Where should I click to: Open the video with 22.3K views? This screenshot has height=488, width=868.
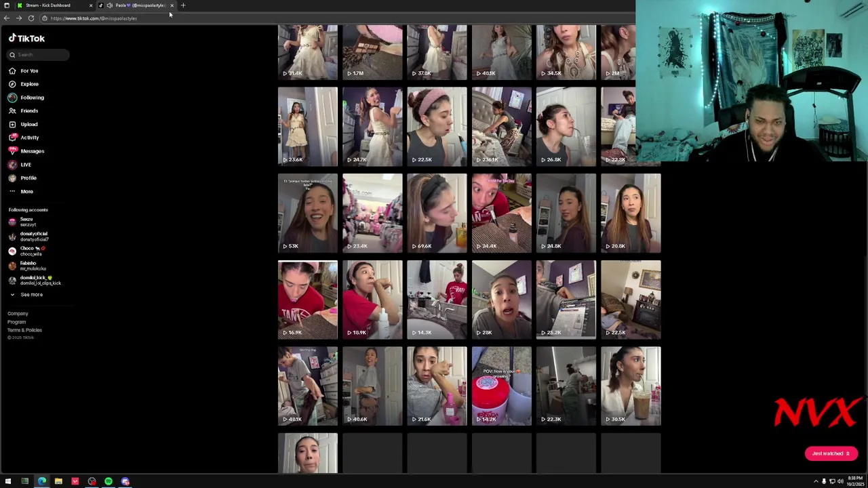566,386
